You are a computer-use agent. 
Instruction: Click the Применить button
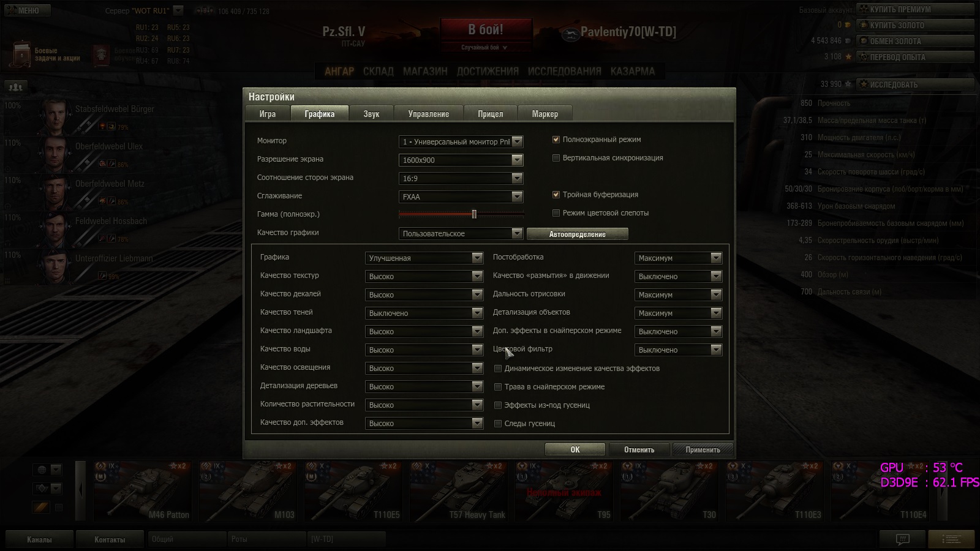[703, 449]
